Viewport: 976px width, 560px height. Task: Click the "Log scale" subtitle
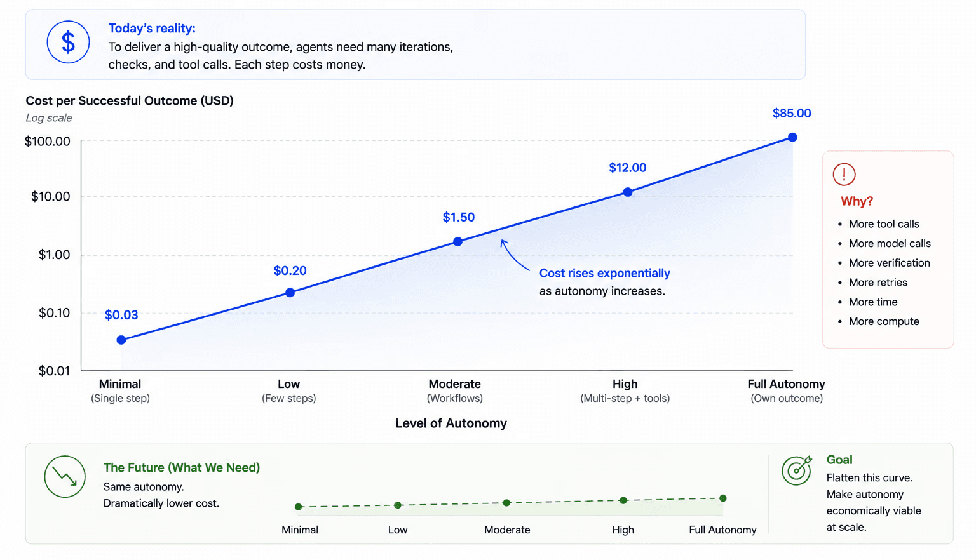(49, 118)
